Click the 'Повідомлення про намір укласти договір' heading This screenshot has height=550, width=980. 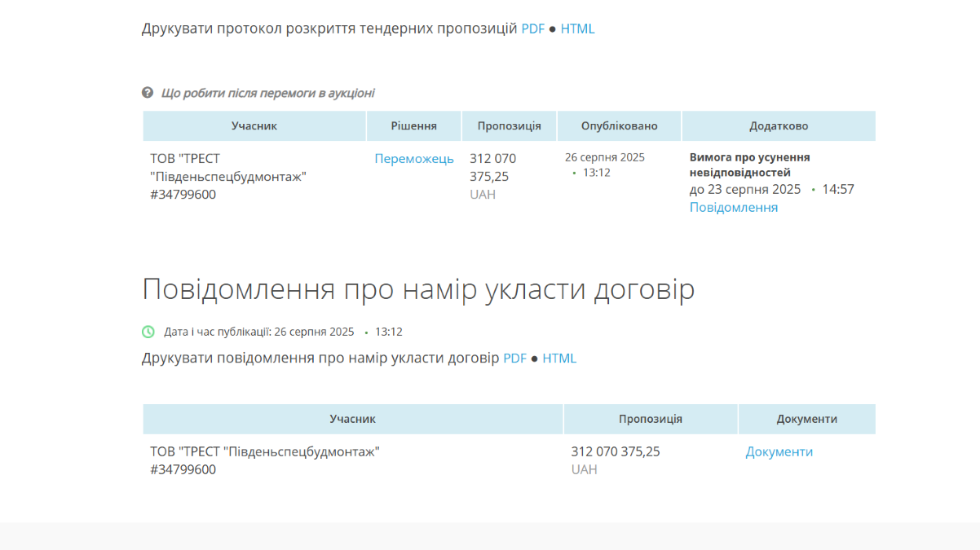(x=418, y=289)
